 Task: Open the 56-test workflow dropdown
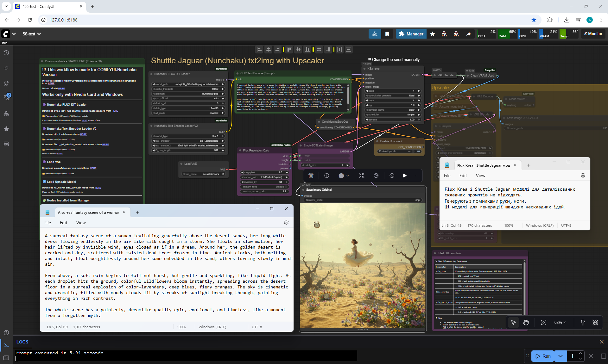click(32, 34)
